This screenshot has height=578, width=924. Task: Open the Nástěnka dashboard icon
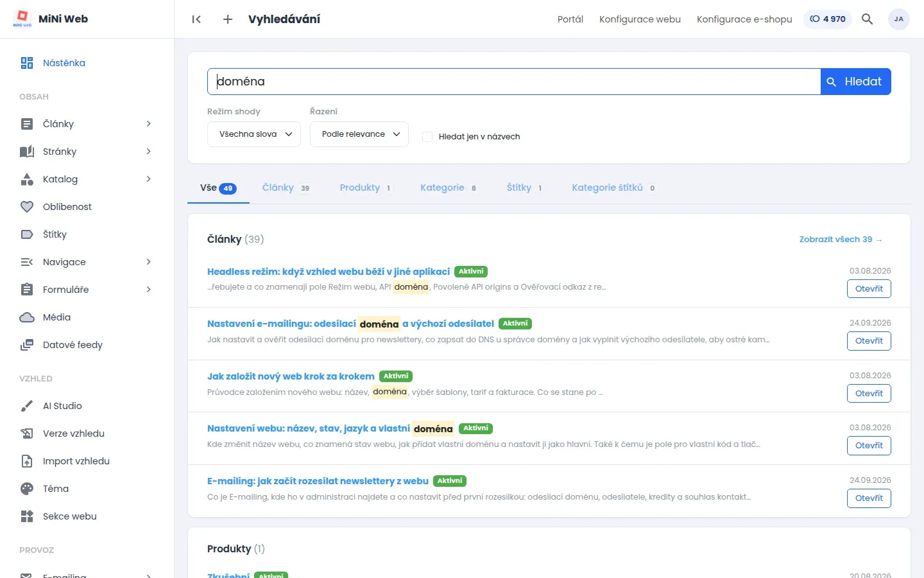(27, 63)
